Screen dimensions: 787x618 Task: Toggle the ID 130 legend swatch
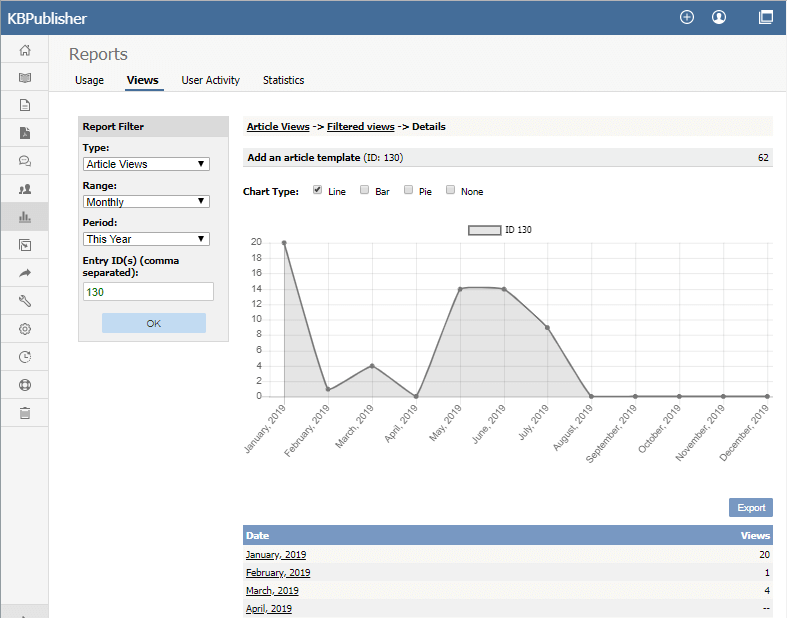484,230
